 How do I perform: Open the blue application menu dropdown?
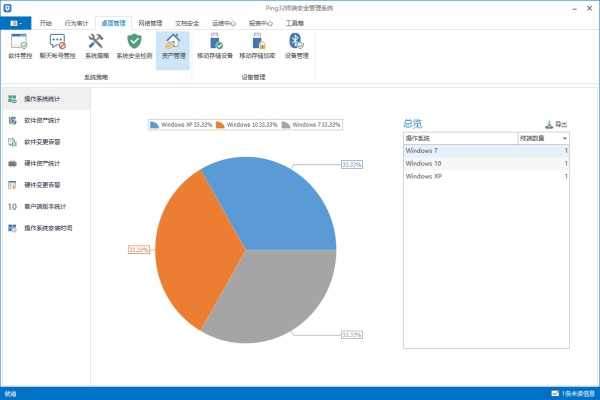click(x=16, y=23)
